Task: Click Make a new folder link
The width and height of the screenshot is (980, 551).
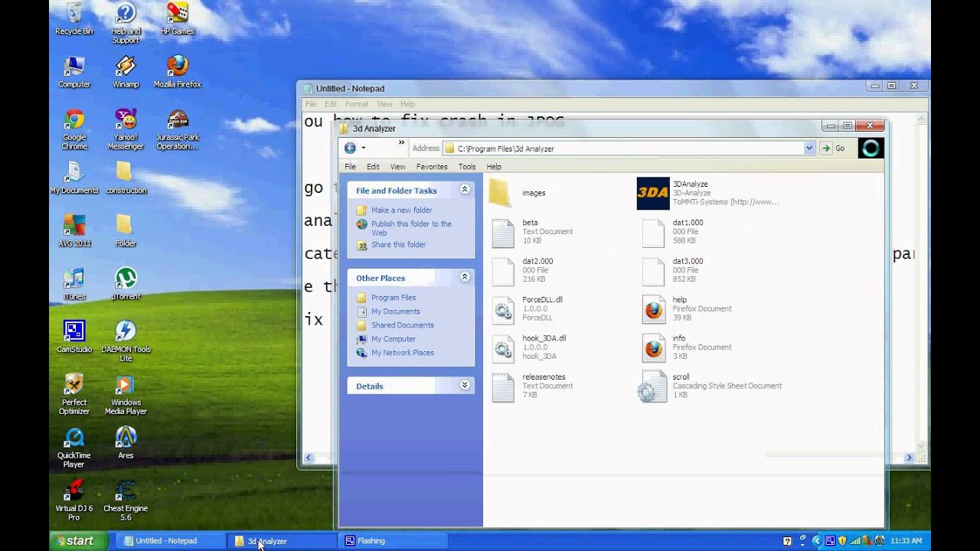Action: click(401, 210)
